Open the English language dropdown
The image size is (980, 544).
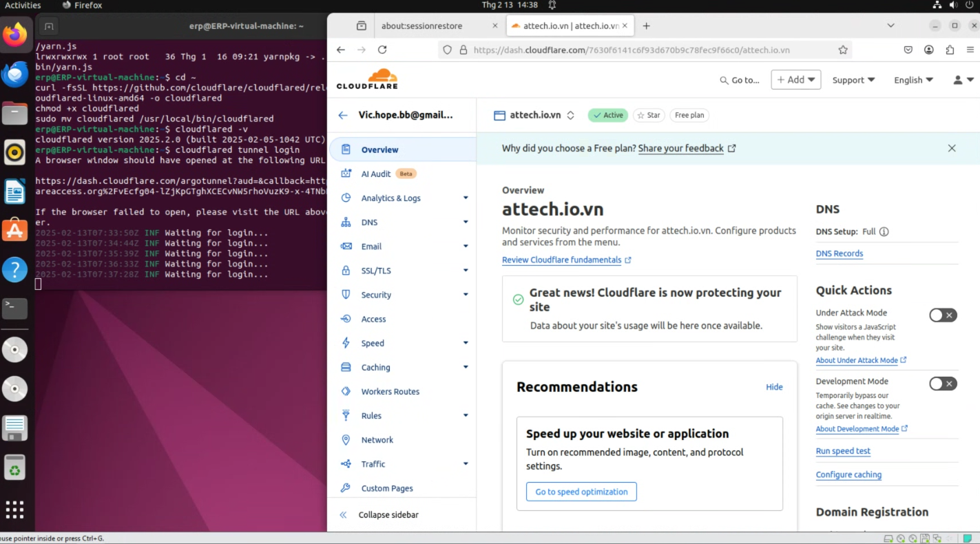913,80
